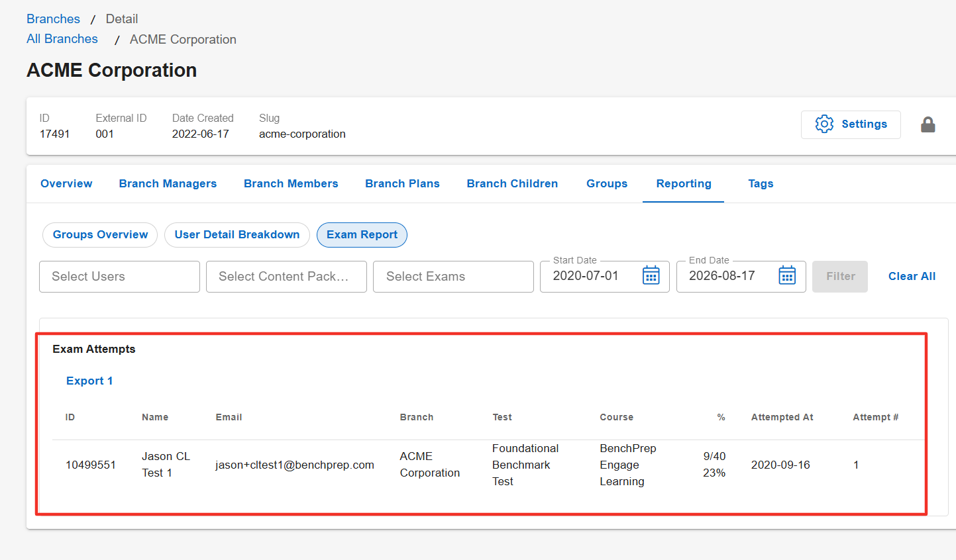The image size is (956, 560).
Task: Click the padlock icon beside Settings
Action: click(x=928, y=124)
